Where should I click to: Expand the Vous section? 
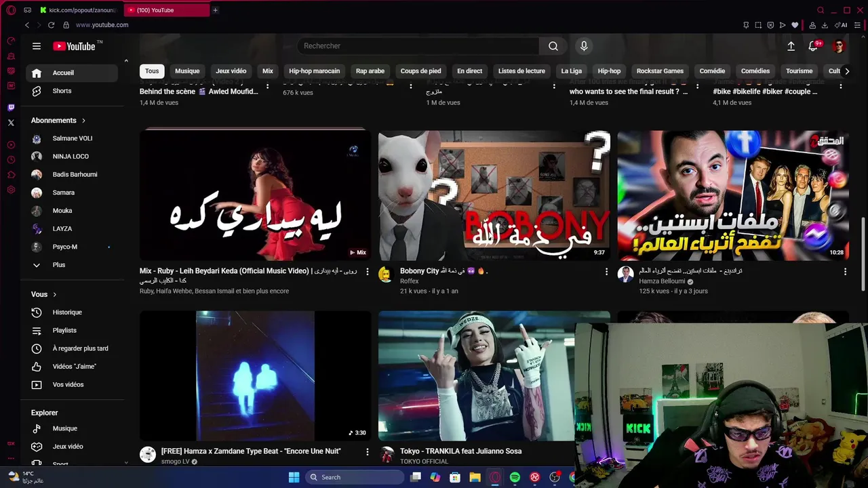[44, 294]
